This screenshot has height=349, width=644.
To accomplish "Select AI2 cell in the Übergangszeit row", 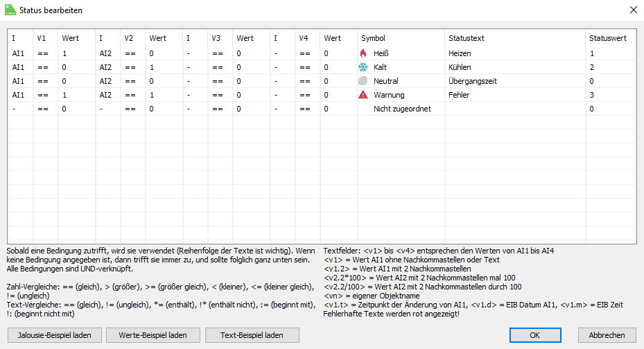I will (x=105, y=81).
